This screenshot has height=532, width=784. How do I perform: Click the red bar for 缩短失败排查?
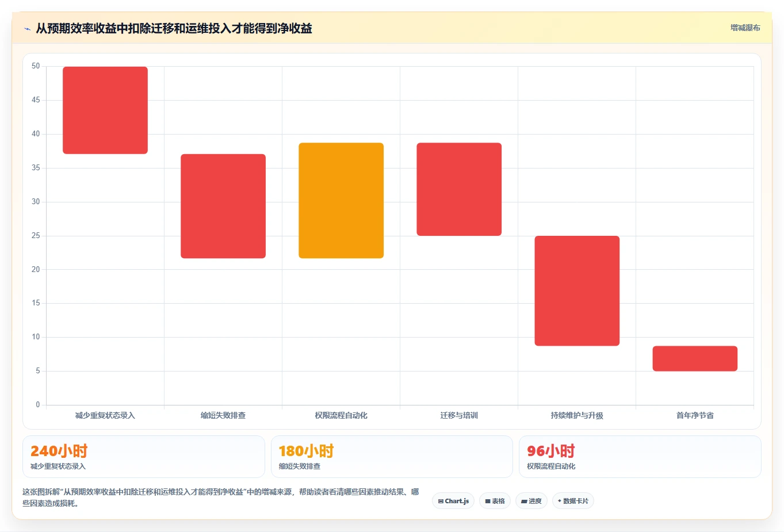[x=223, y=206]
